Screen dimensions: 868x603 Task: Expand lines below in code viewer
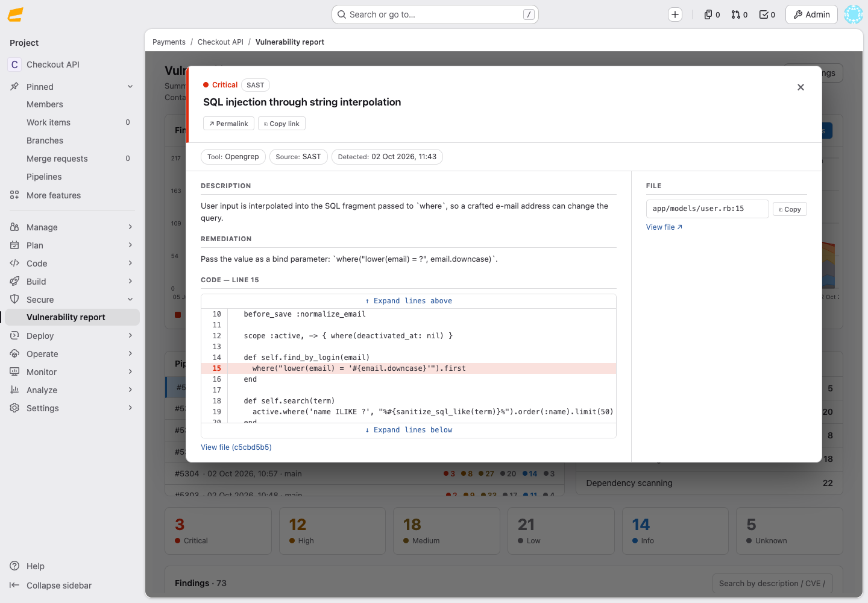409,430
